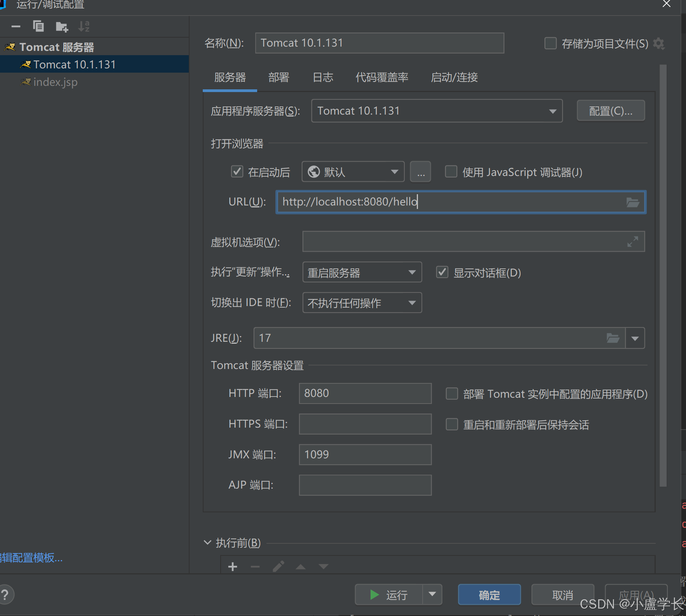Click the AJP 端口 field
686x616 pixels.
pyautogui.click(x=365, y=485)
